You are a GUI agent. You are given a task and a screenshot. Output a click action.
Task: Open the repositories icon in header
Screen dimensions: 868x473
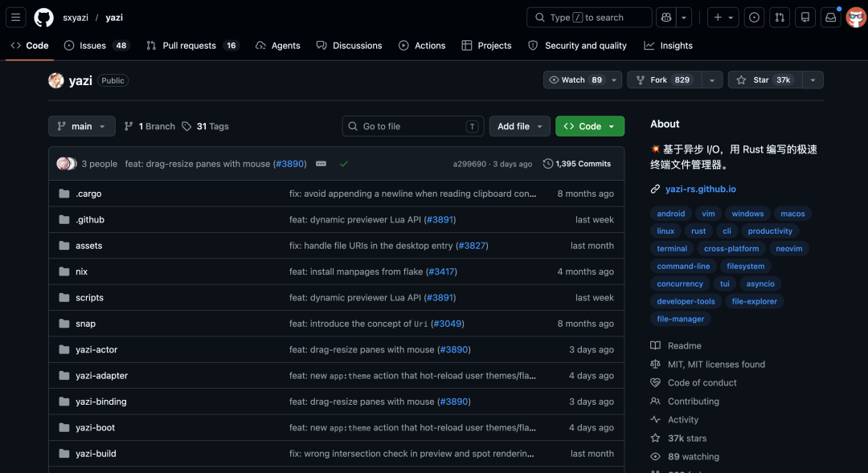point(805,17)
